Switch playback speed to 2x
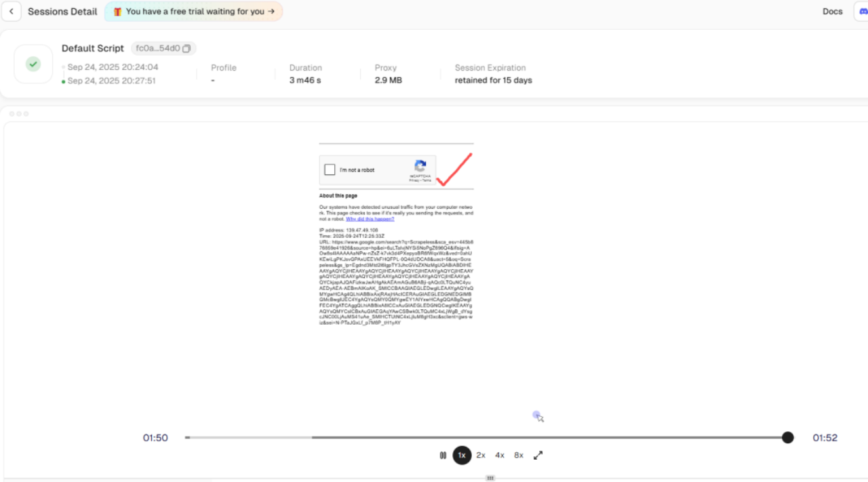The image size is (868, 482). click(481, 456)
